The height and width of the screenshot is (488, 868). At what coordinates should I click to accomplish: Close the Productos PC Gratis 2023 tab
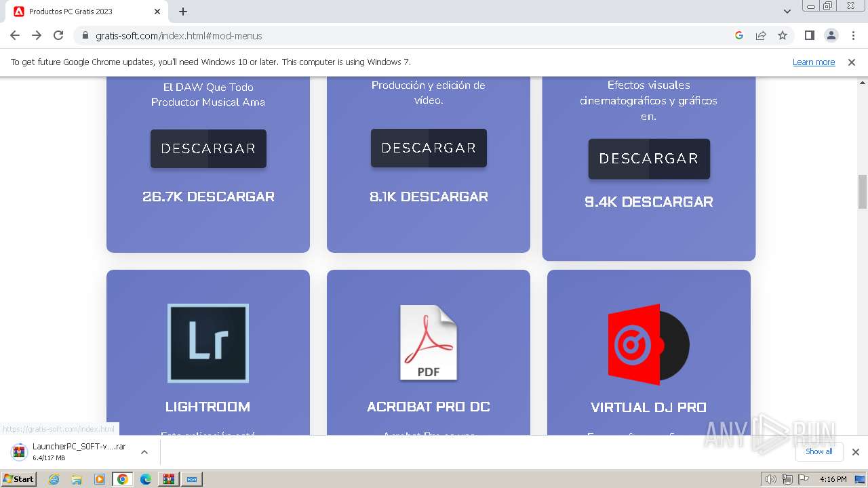[157, 12]
